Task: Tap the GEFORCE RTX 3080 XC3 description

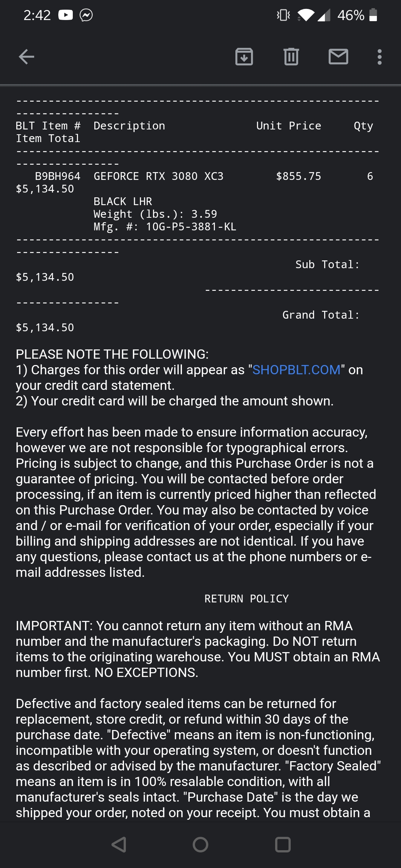Action: click(159, 176)
